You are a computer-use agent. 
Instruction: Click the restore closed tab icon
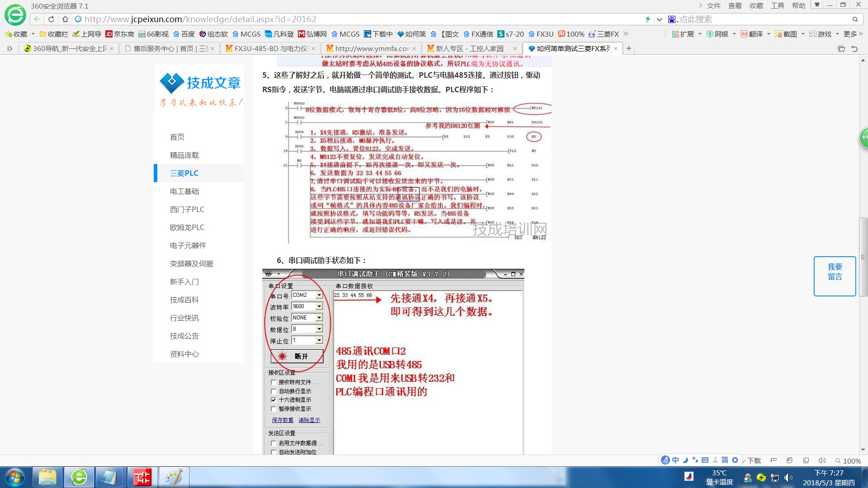pos(854,49)
